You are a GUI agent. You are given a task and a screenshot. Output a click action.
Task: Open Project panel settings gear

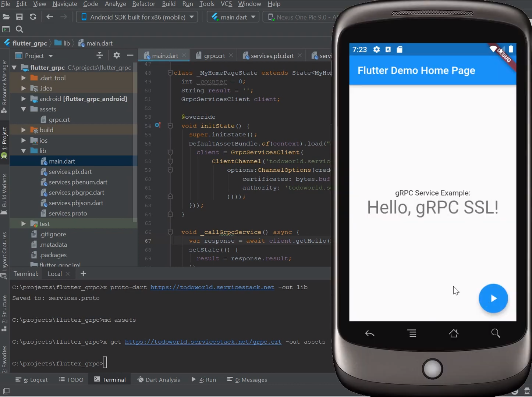(117, 55)
